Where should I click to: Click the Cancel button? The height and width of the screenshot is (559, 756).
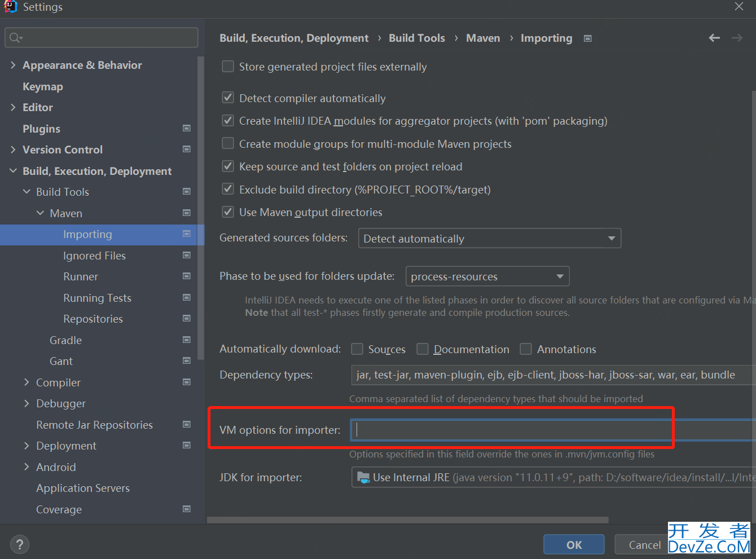coord(644,544)
